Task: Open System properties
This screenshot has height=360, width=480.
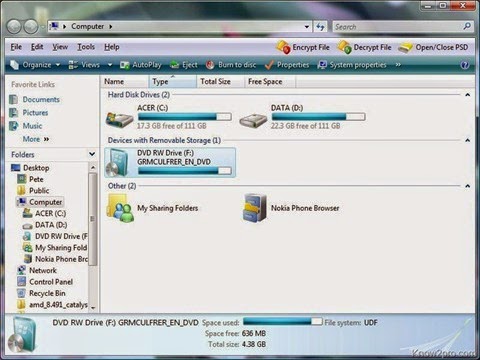Action: click(x=352, y=65)
